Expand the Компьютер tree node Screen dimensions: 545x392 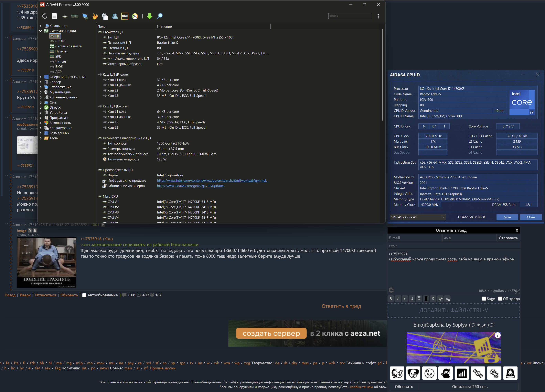click(41, 26)
